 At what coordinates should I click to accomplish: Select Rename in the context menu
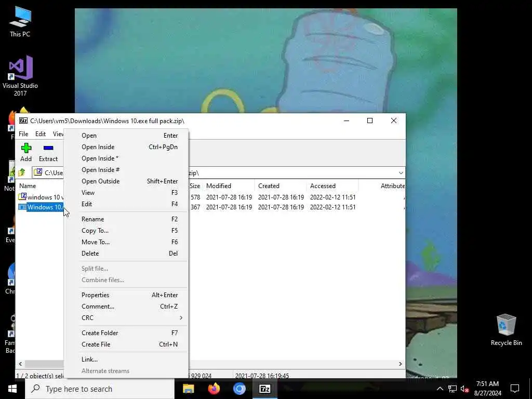[126, 219]
